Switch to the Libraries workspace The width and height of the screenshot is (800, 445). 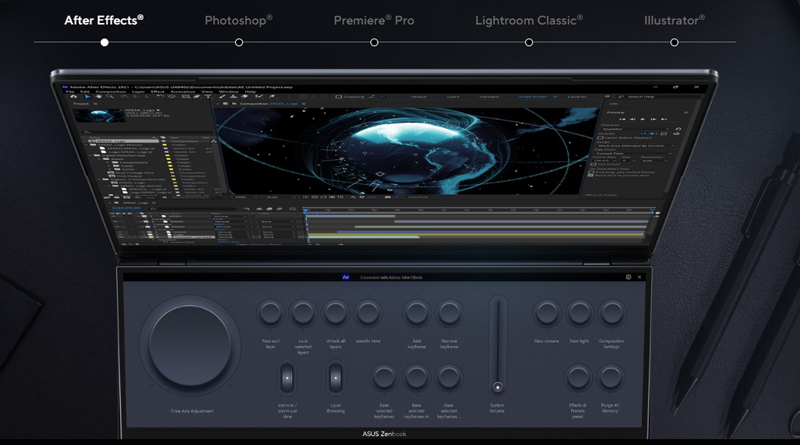(x=577, y=96)
